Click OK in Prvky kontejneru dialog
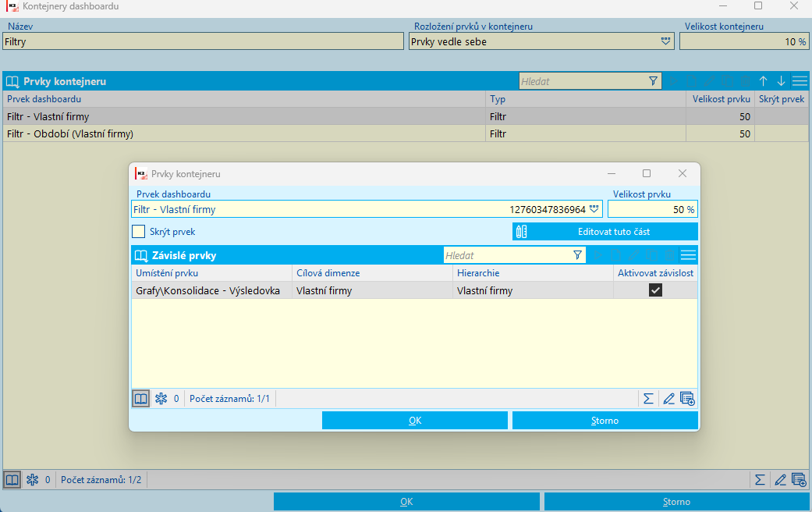The image size is (812, 512). (415, 420)
